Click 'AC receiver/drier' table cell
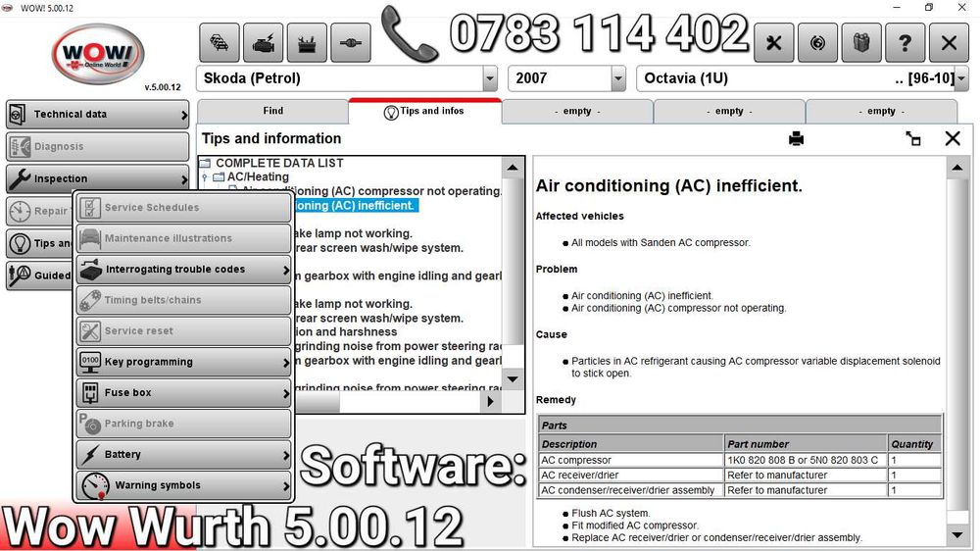 click(x=630, y=476)
